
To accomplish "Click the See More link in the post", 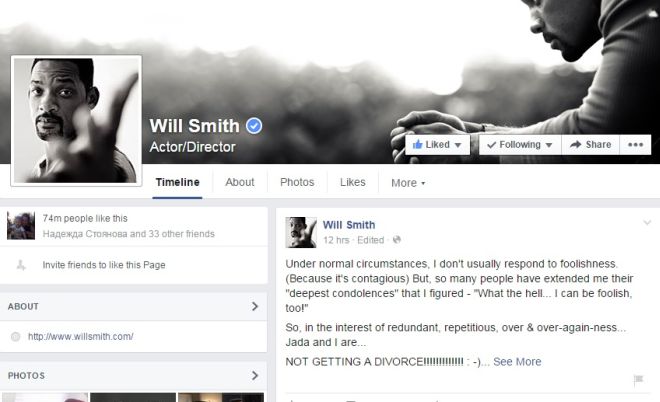I will pos(517,362).
